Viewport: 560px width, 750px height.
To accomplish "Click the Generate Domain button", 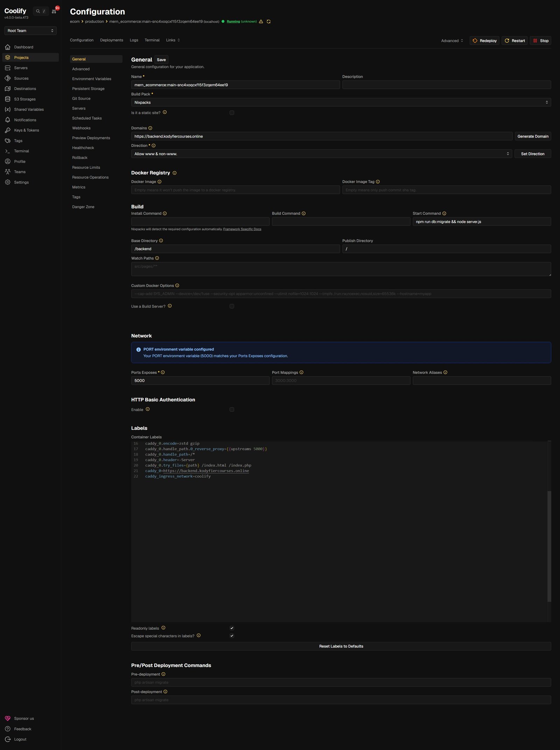I will (533, 136).
